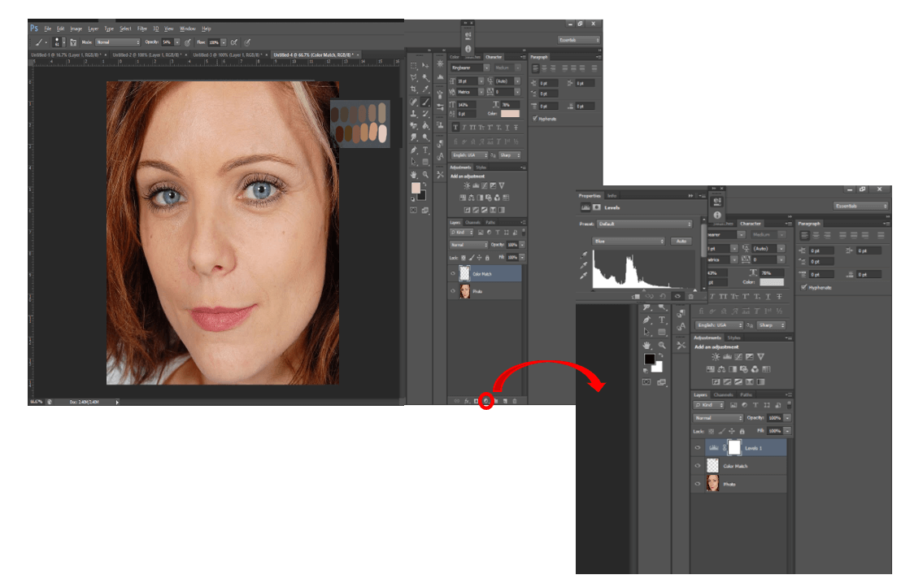Click the Auto button in the Levels panel
914x588 pixels.
[681, 241]
